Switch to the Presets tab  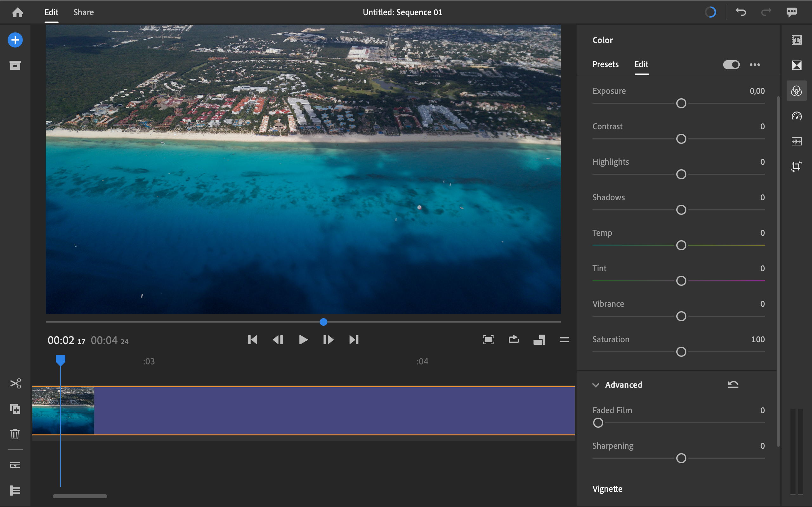coord(605,64)
